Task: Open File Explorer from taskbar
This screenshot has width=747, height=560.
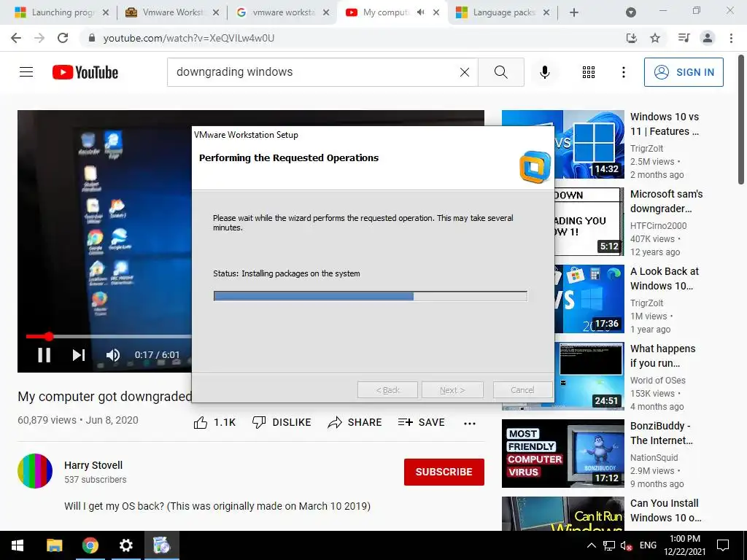Action: coord(54,545)
